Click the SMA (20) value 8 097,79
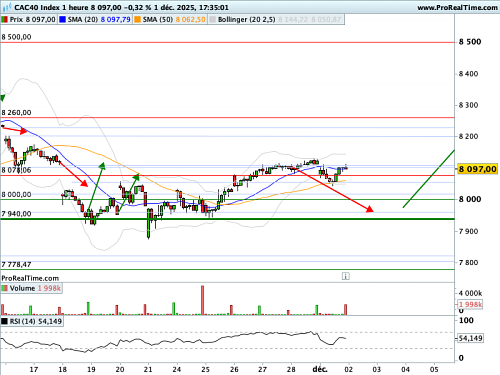Screen dimensions: 500x375 pos(115,20)
